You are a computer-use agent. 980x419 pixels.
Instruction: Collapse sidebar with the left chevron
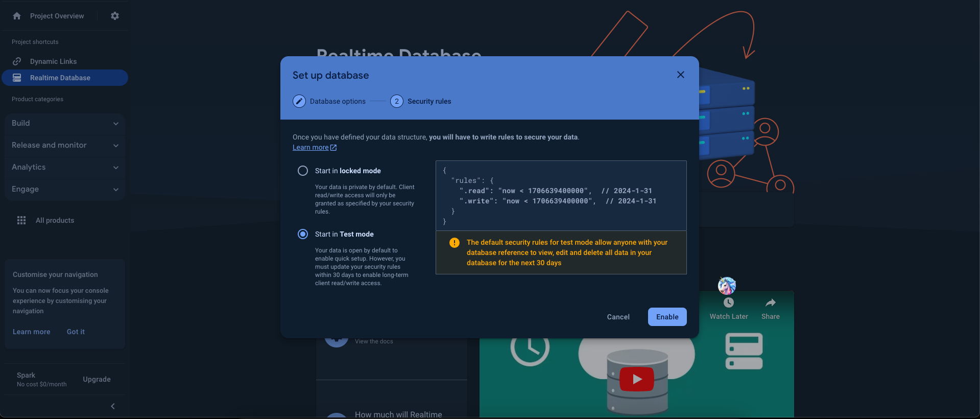point(113,406)
